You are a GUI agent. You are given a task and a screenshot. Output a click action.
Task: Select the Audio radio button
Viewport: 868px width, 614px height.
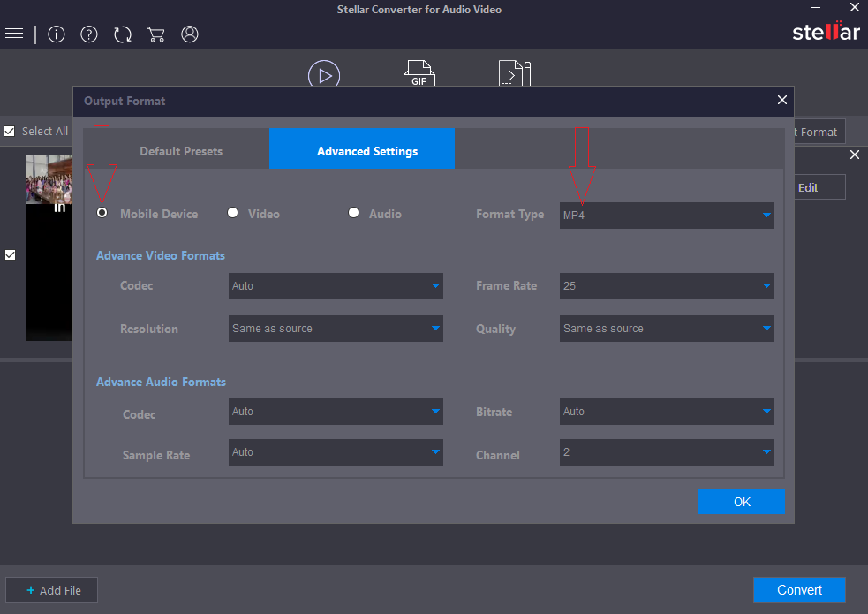(x=354, y=213)
